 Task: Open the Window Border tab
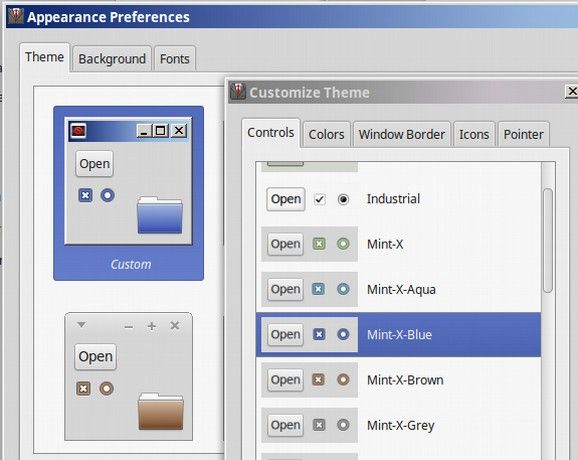pos(402,134)
